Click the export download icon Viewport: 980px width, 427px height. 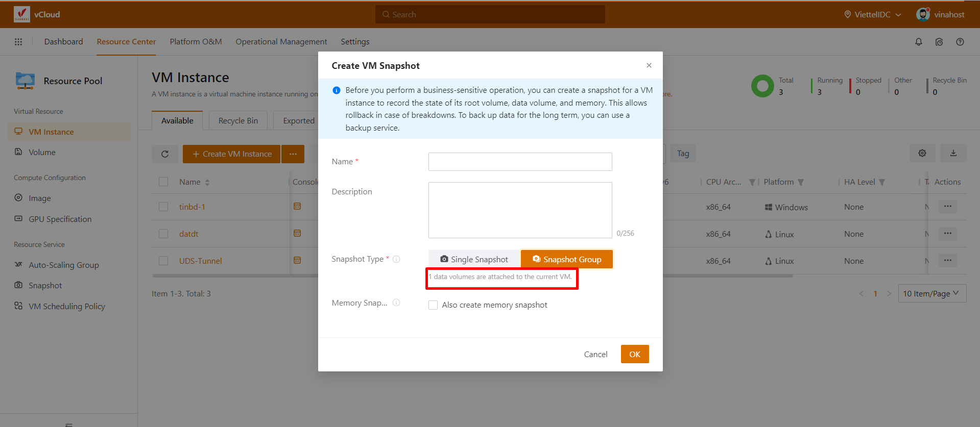(953, 153)
